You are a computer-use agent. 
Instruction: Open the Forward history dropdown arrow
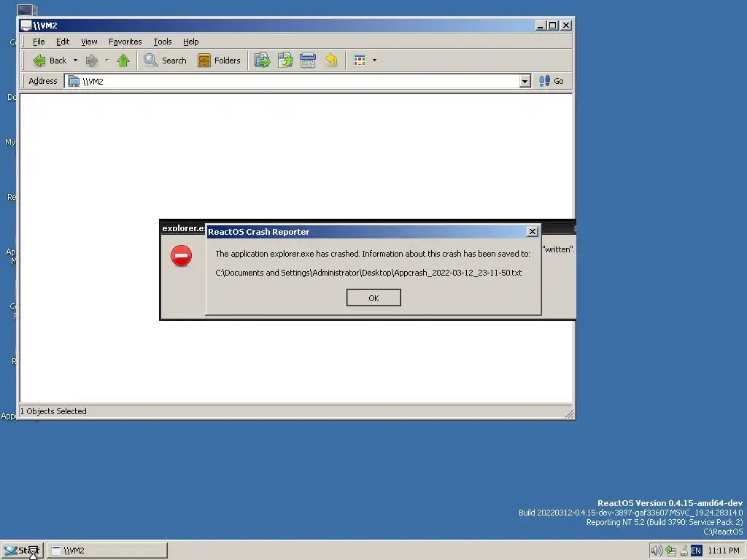(x=107, y=61)
